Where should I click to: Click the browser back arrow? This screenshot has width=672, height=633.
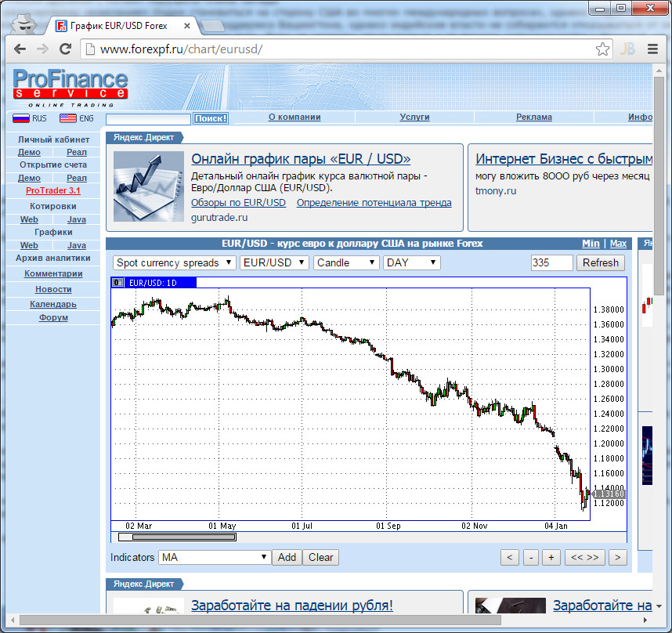pyautogui.click(x=20, y=49)
